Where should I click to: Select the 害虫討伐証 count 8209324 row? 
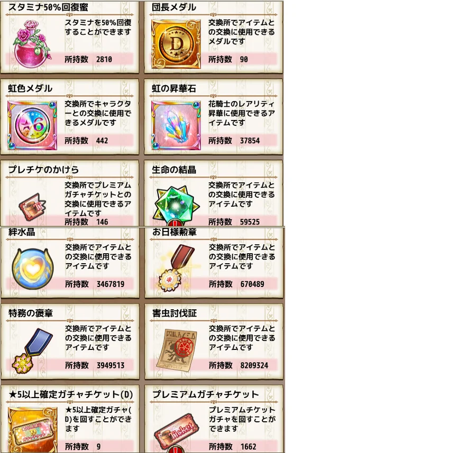click(214, 365)
